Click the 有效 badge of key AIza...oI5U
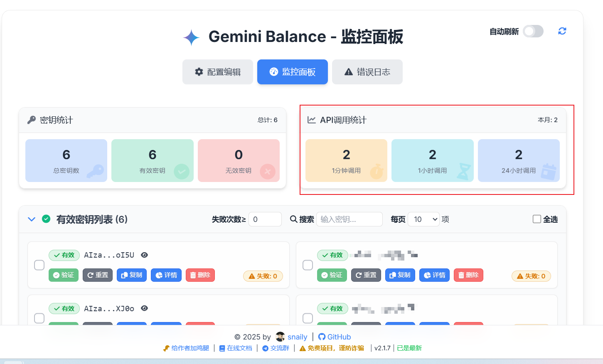 pos(64,255)
